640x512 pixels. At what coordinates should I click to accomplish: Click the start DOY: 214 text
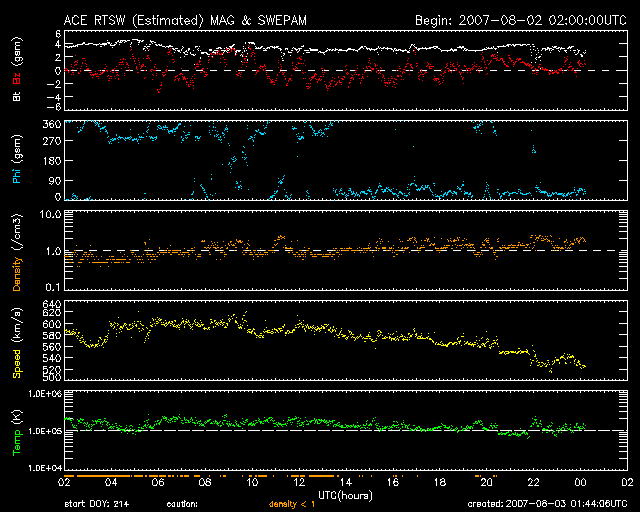point(98,503)
